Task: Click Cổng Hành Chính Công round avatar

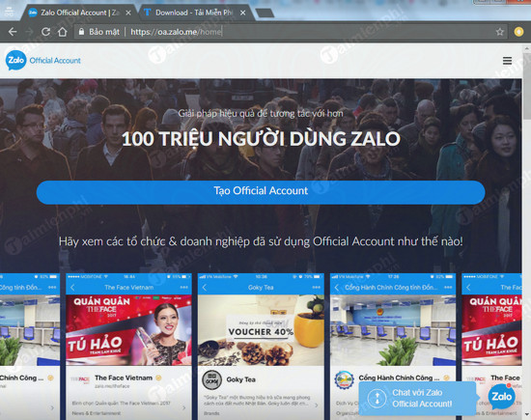Action: (344, 379)
